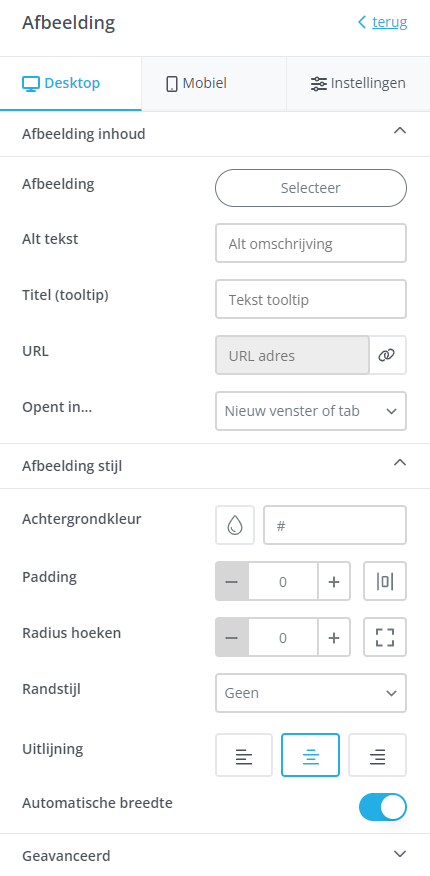Expand the Geavanceerd section

[215, 855]
